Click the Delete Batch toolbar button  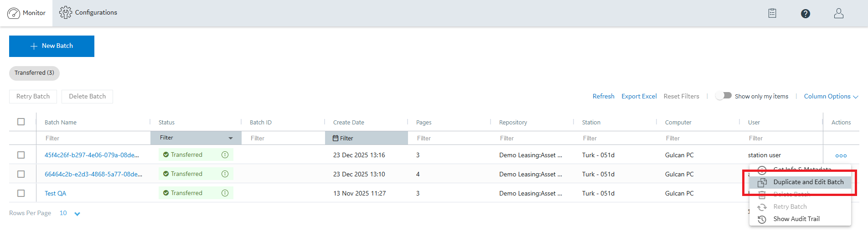tap(87, 96)
